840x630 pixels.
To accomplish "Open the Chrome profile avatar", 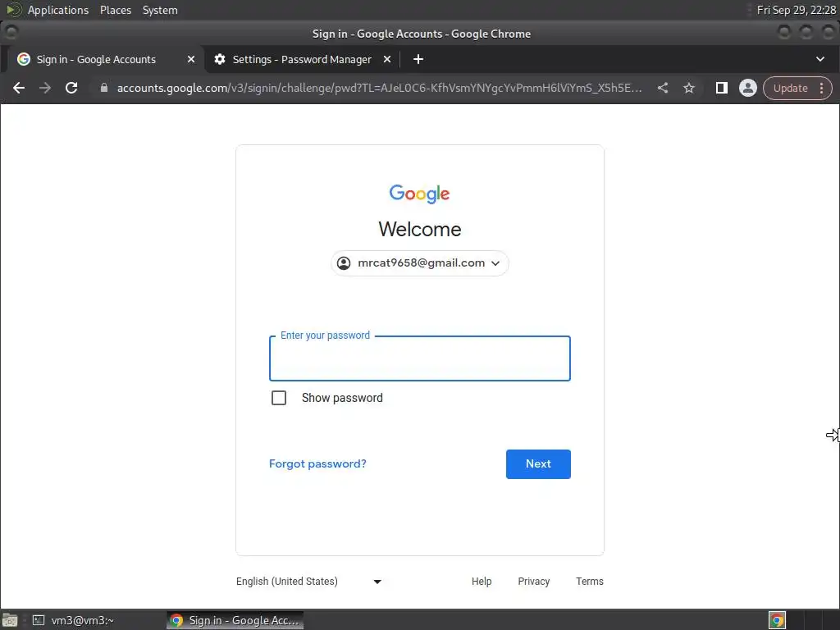I will tap(748, 88).
